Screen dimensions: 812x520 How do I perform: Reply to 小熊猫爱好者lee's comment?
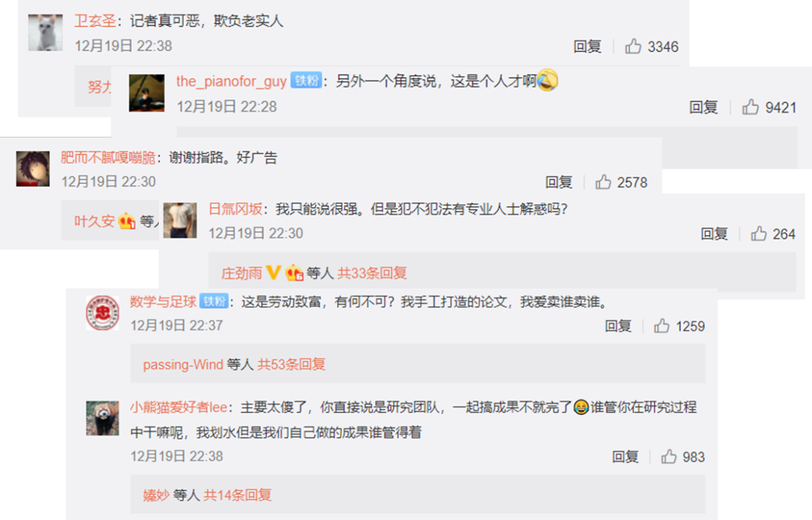(x=625, y=457)
